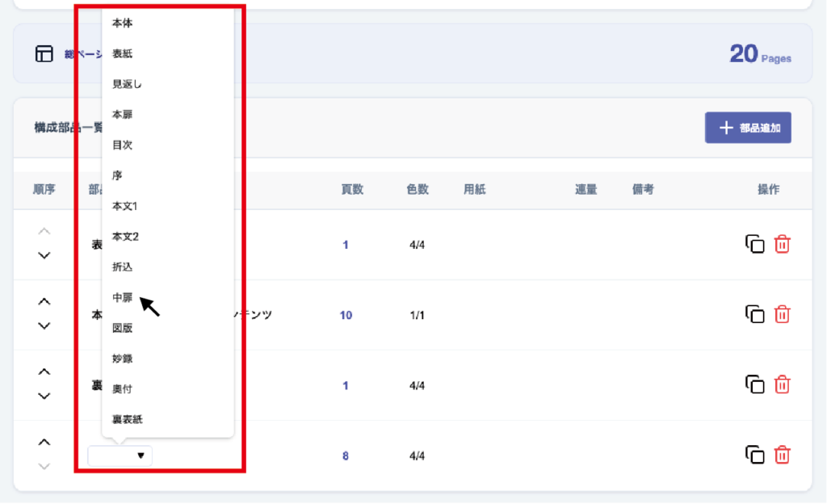Move the 表紙 row down with the chevron
Image resolution: width=827 pixels, height=504 pixels.
[x=44, y=256]
